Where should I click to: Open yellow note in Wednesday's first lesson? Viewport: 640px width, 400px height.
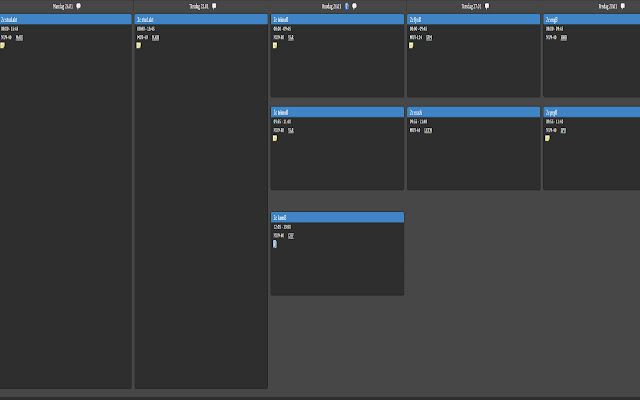tap(275, 45)
